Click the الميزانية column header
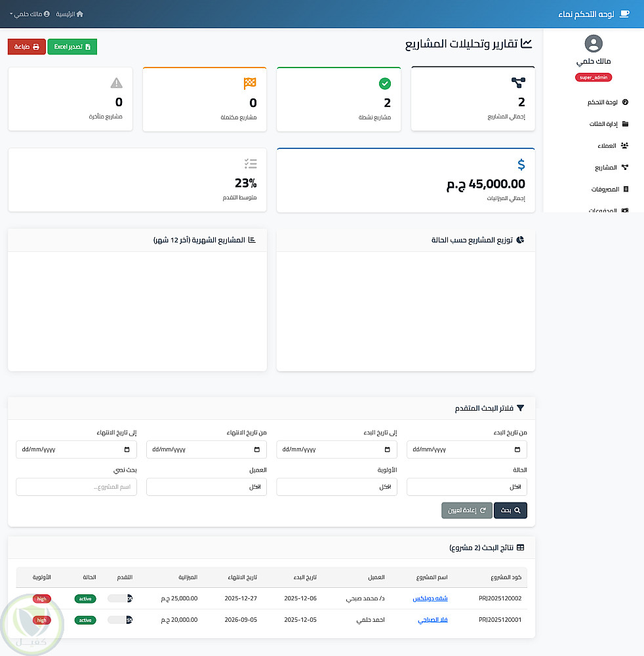The width and height of the screenshot is (644, 656). click(x=188, y=577)
